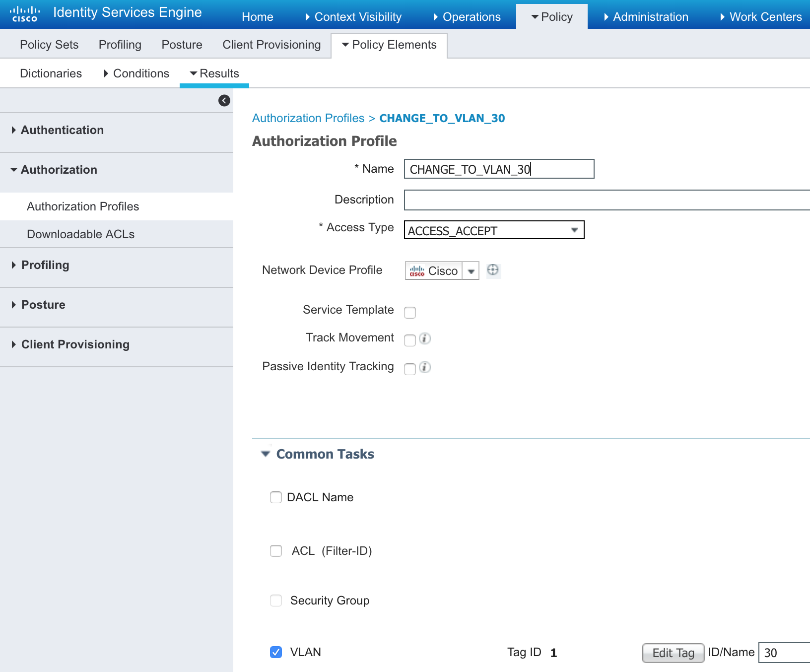Click the Edit Tag button

[x=673, y=653]
